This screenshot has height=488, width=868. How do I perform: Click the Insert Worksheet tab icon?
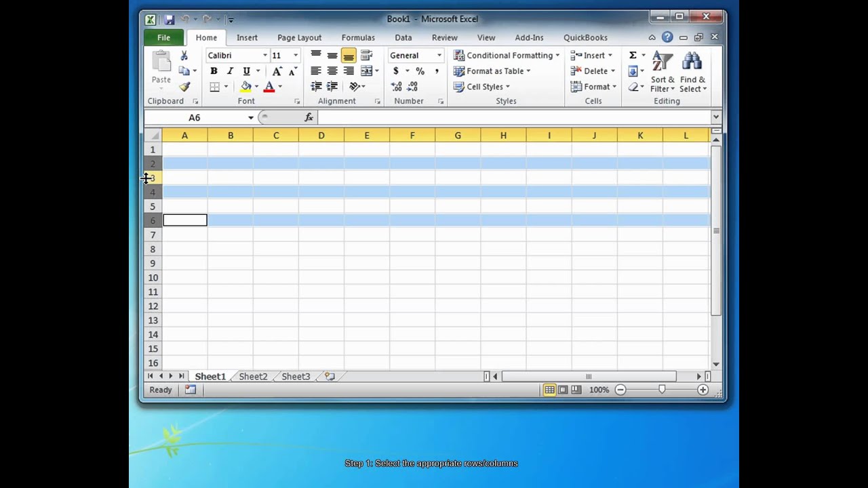pyautogui.click(x=330, y=377)
